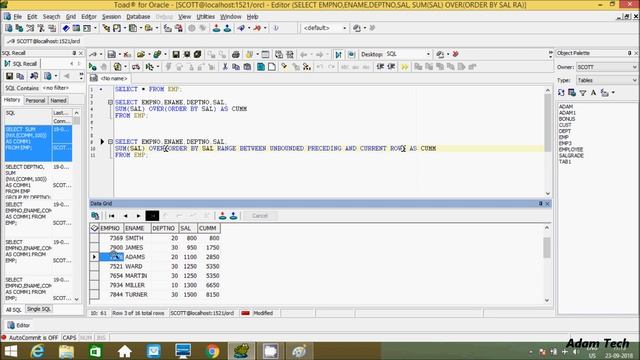Click the Editor button in bottom window bar

[x=19, y=325]
